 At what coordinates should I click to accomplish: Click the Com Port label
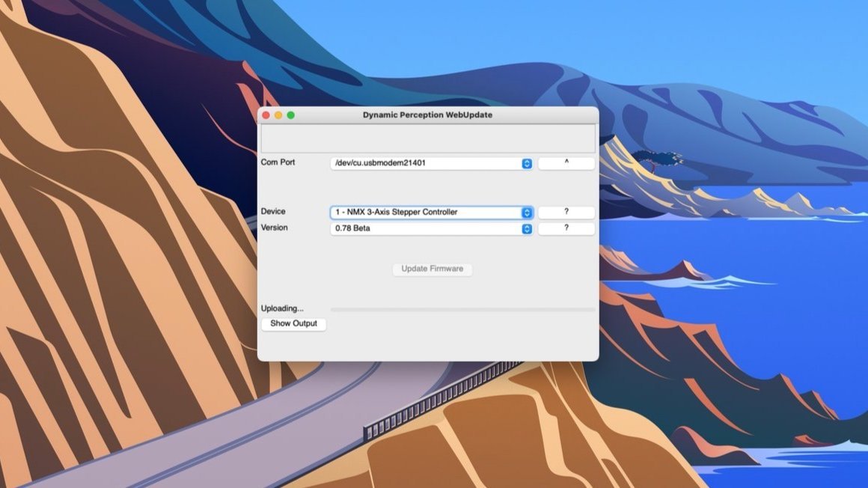278,162
